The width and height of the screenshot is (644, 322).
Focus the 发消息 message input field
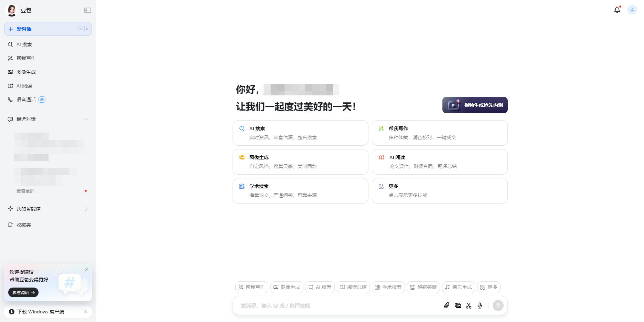(339, 305)
